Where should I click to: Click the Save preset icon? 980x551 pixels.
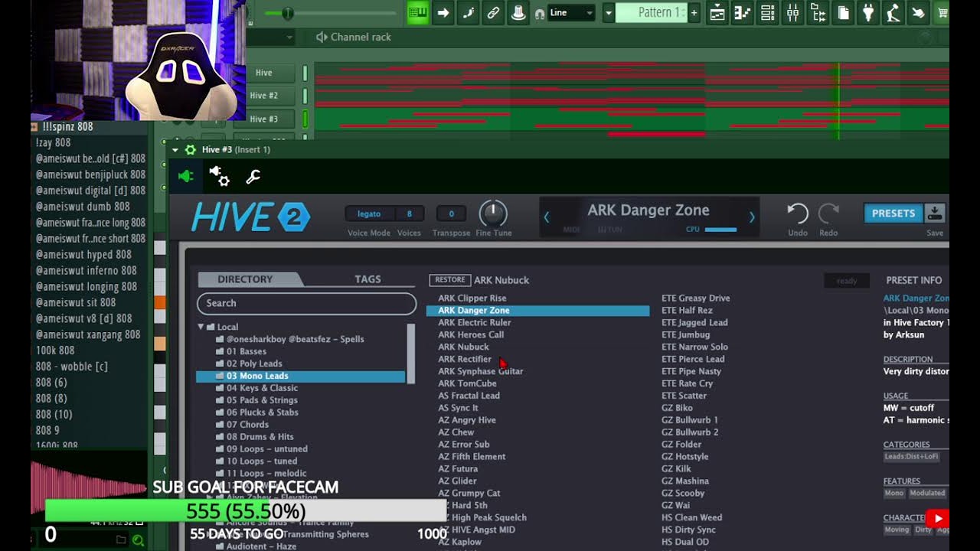pos(935,214)
